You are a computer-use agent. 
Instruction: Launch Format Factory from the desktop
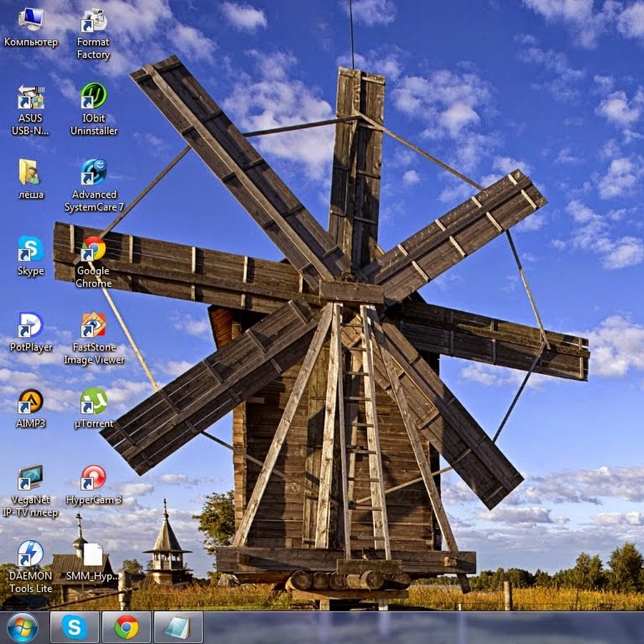93,21
